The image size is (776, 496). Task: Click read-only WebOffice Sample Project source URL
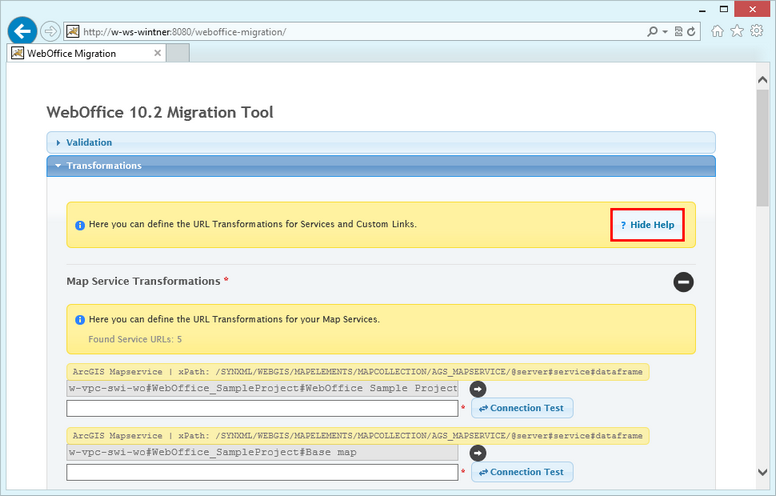262,389
